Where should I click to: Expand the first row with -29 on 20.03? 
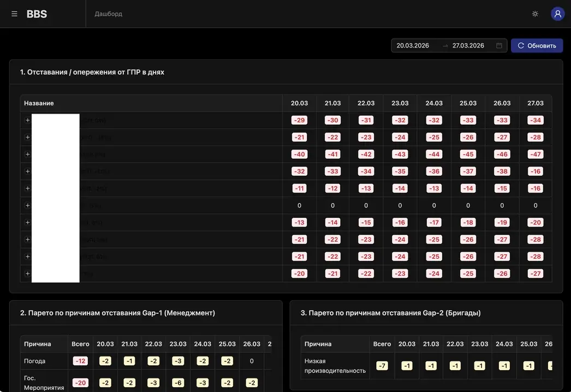pos(27,120)
